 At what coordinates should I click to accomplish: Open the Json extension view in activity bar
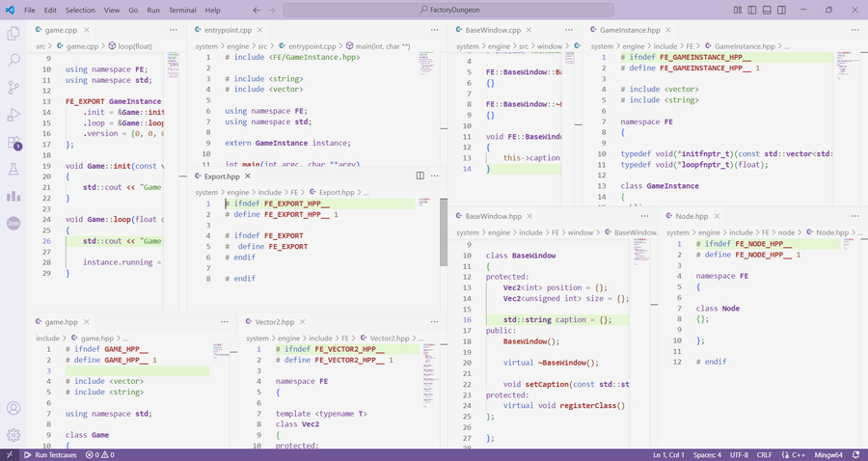pyautogui.click(x=14, y=223)
